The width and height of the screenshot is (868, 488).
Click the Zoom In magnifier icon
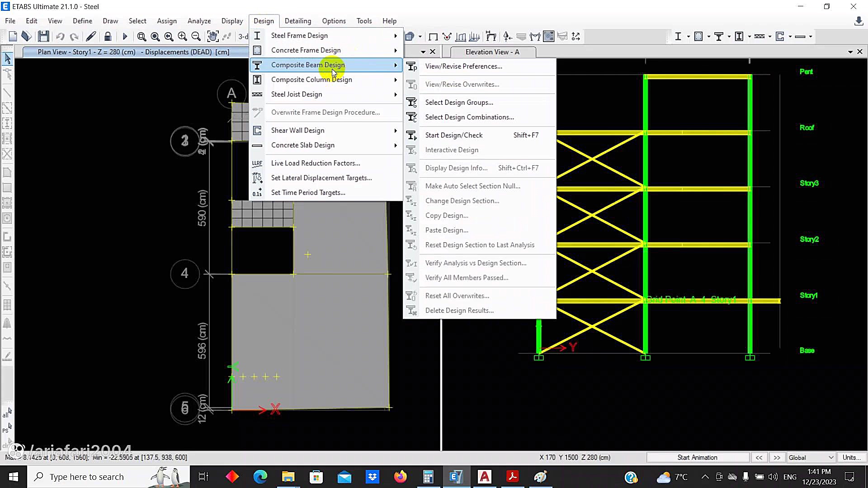coord(182,37)
